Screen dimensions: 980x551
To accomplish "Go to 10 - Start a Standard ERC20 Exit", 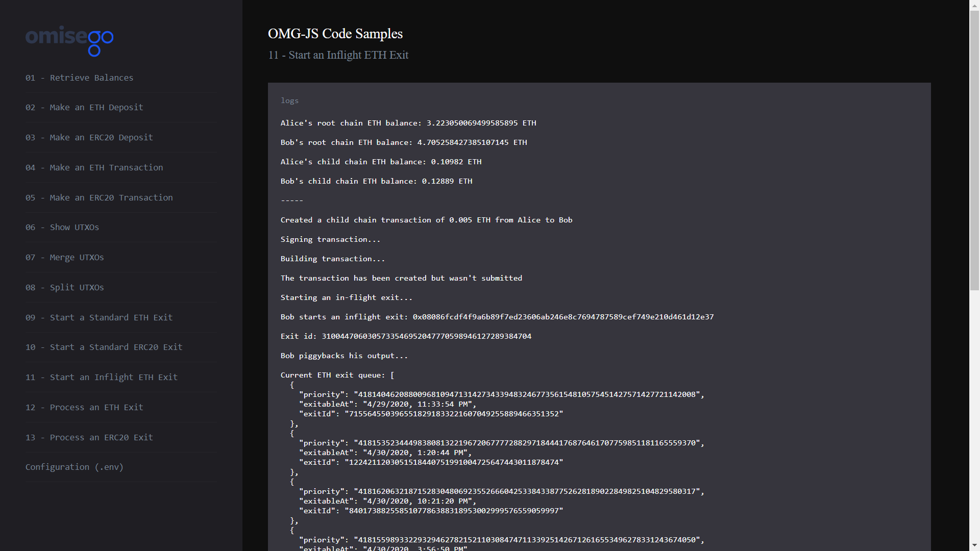I will (104, 347).
